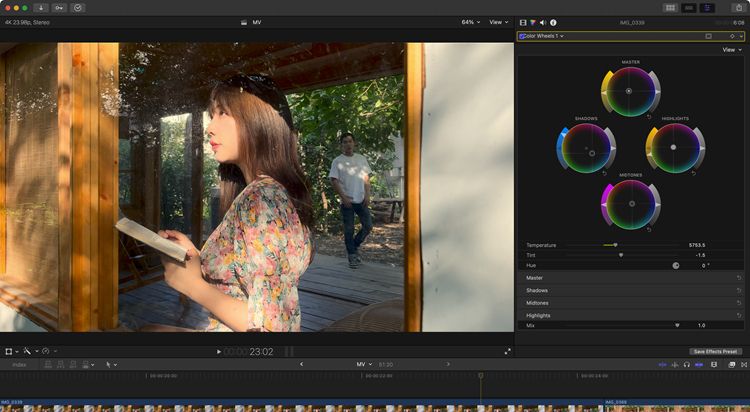Click the Temperature slider handle

click(615, 245)
